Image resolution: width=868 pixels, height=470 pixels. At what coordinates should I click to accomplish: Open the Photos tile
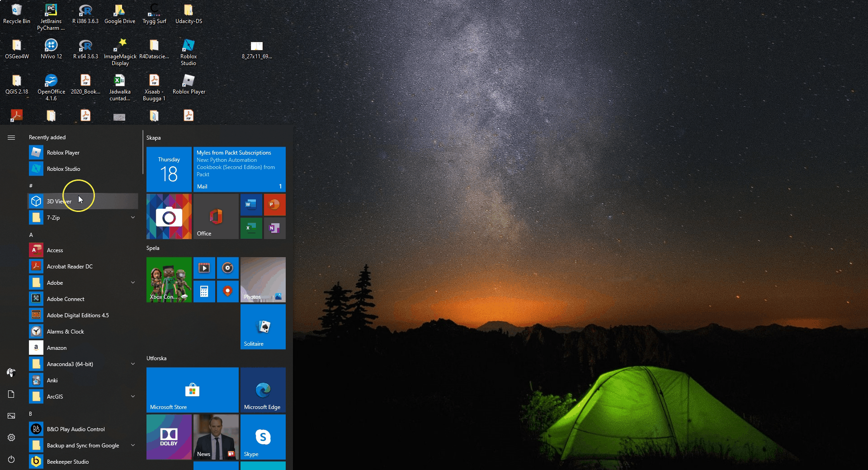click(x=263, y=280)
